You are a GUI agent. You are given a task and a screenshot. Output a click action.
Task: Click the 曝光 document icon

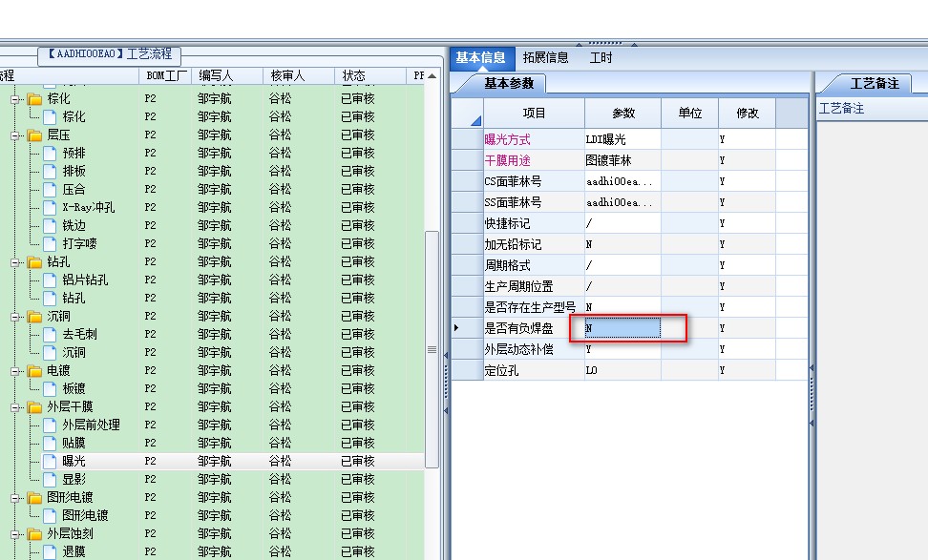51,461
